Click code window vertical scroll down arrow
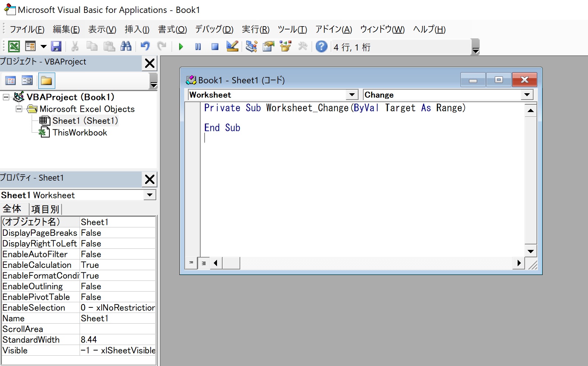This screenshot has height=366, width=588. coord(531,251)
